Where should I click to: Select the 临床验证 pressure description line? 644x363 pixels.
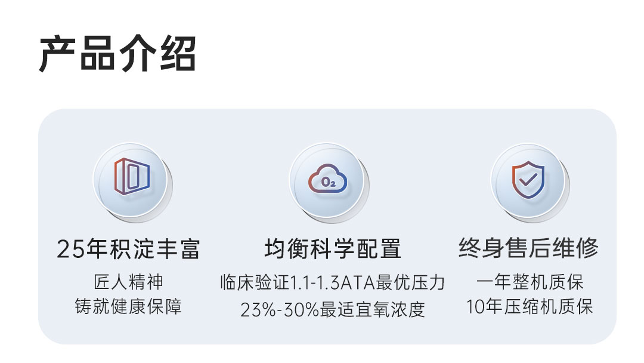pyautogui.click(x=332, y=282)
